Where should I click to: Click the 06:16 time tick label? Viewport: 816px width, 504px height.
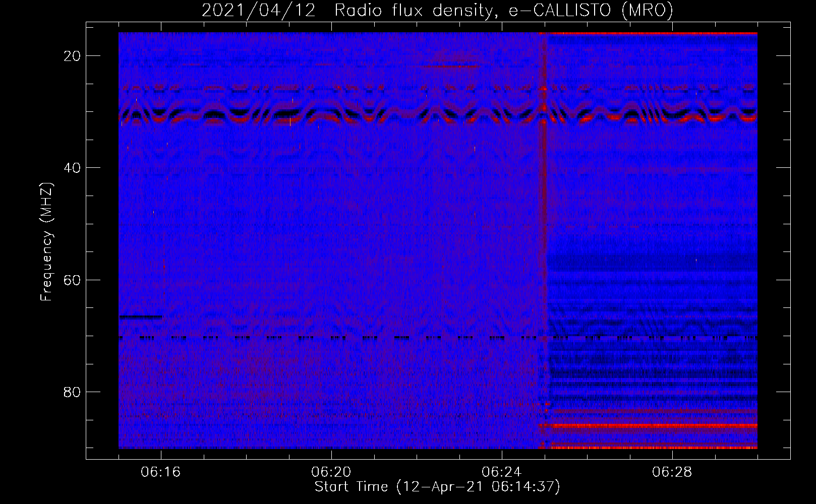click(x=161, y=472)
